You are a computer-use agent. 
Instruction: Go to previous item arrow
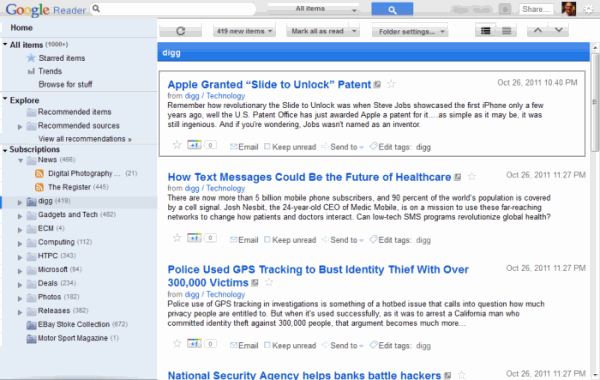point(537,30)
